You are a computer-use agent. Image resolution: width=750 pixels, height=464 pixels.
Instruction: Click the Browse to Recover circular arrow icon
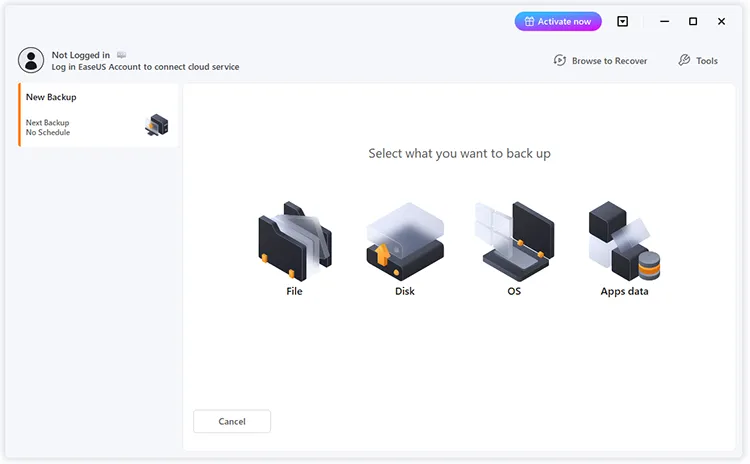click(560, 61)
